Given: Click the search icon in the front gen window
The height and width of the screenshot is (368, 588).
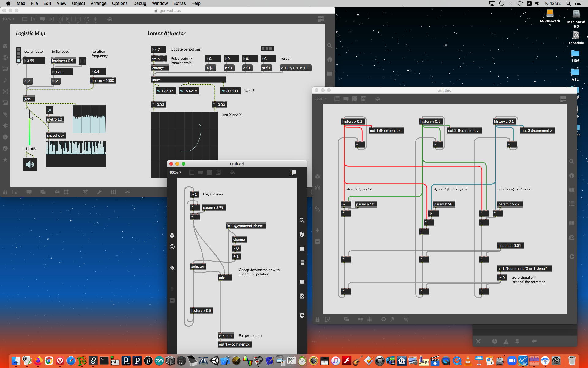Looking at the screenshot, I should pyautogui.click(x=302, y=220).
